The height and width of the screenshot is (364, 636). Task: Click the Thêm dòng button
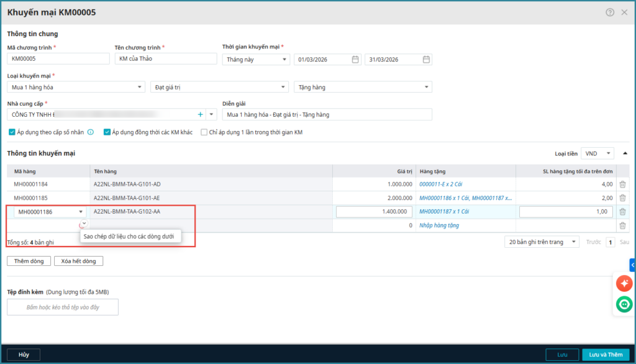point(29,261)
